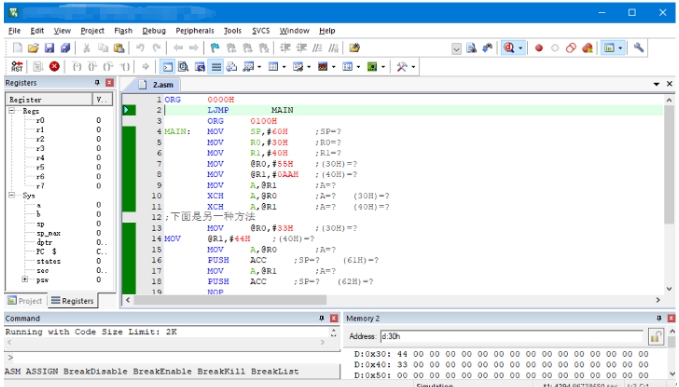
Task: Run to cursor line icon
Action: click(125, 67)
